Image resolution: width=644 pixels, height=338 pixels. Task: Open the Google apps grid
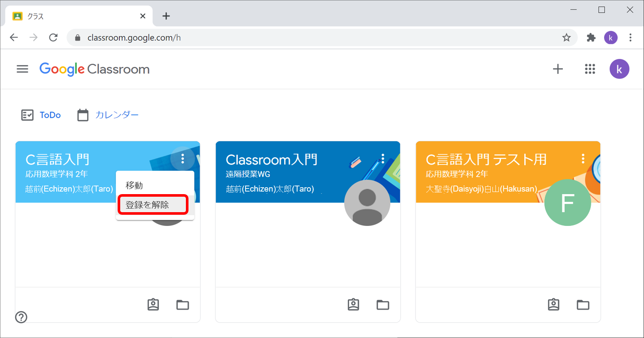pos(590,69)
